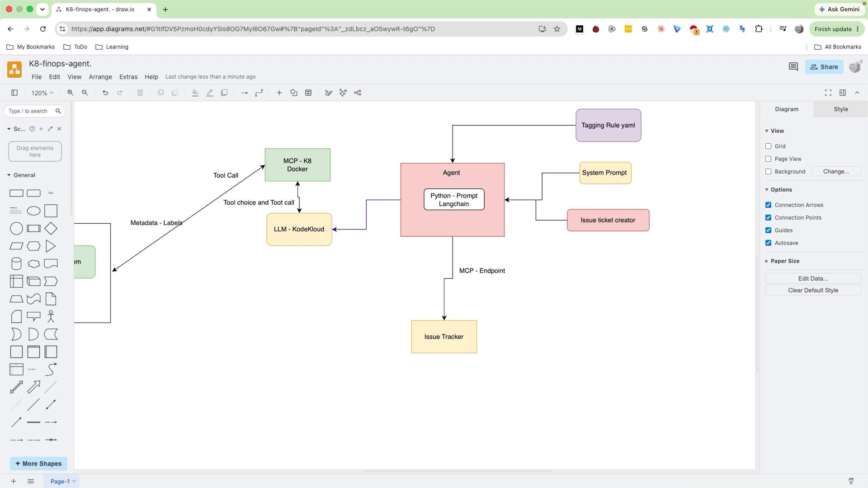The height and width of the screenshot is (488, 868).
Task: Click the Waypoints connector icon
Action: [259, 93]
